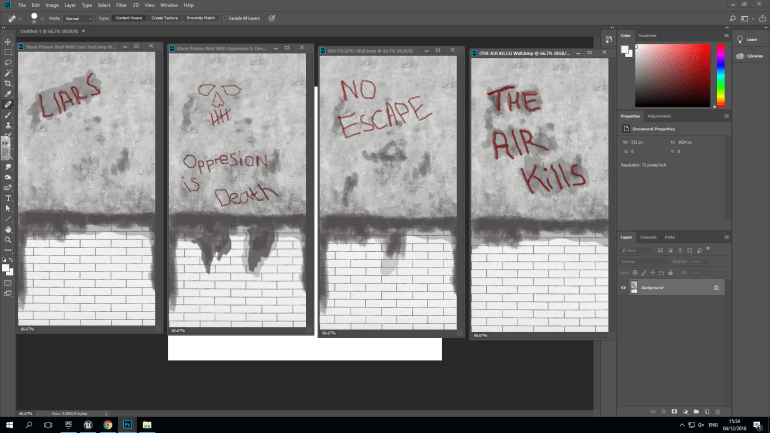Select the Clone Stamp tool
770x433 pixels.
click(x=8, y=125)
